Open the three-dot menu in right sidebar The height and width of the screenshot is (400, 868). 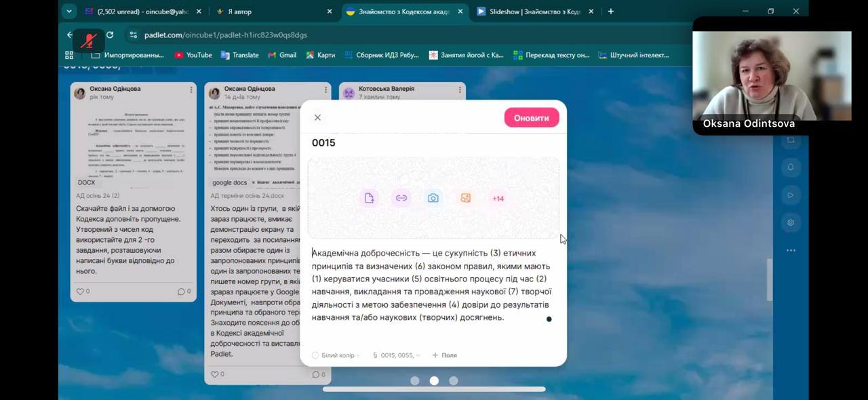coord(791,250)
